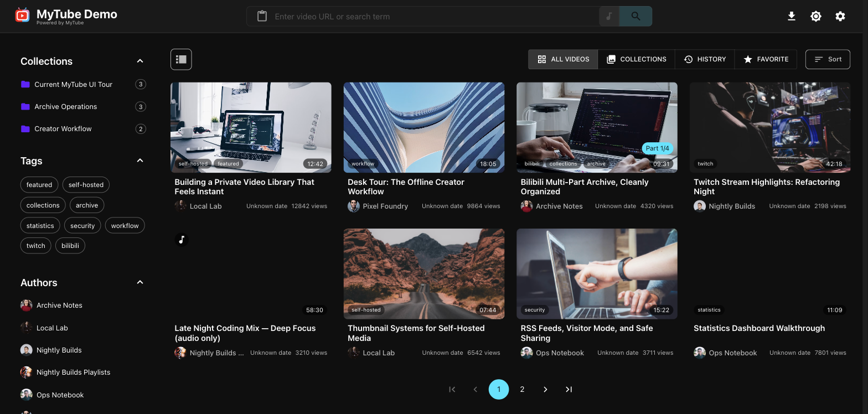Click the magnifier search button

(x=635, y=17)
